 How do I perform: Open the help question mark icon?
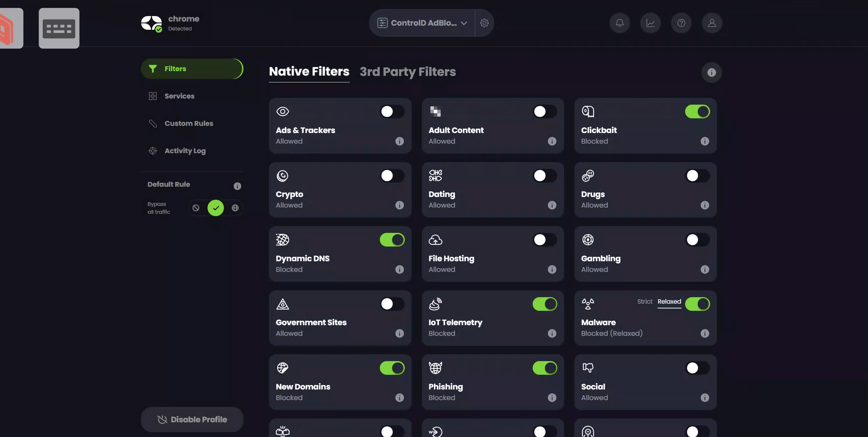pos(681,23)
